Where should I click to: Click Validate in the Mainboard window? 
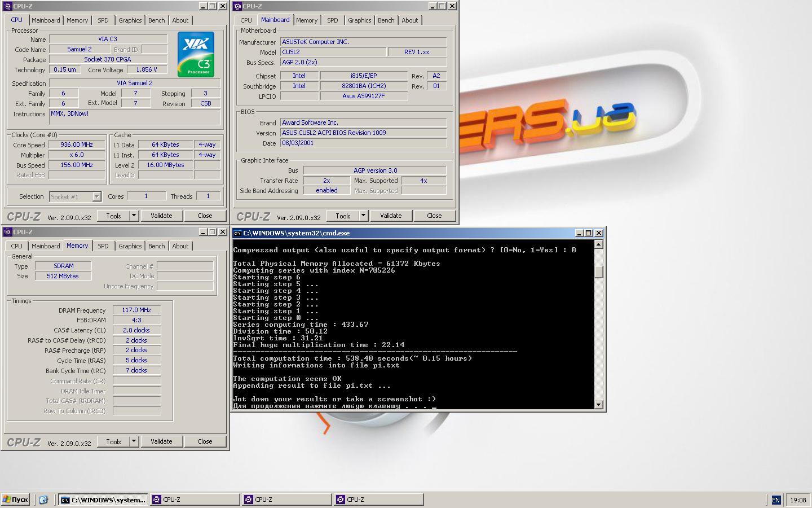391,216
